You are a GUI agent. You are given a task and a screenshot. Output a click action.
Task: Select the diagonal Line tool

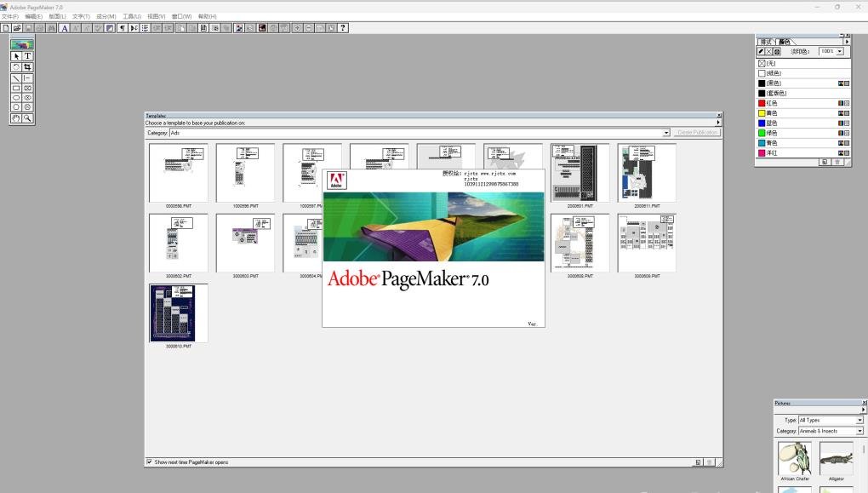pos(16,78)
